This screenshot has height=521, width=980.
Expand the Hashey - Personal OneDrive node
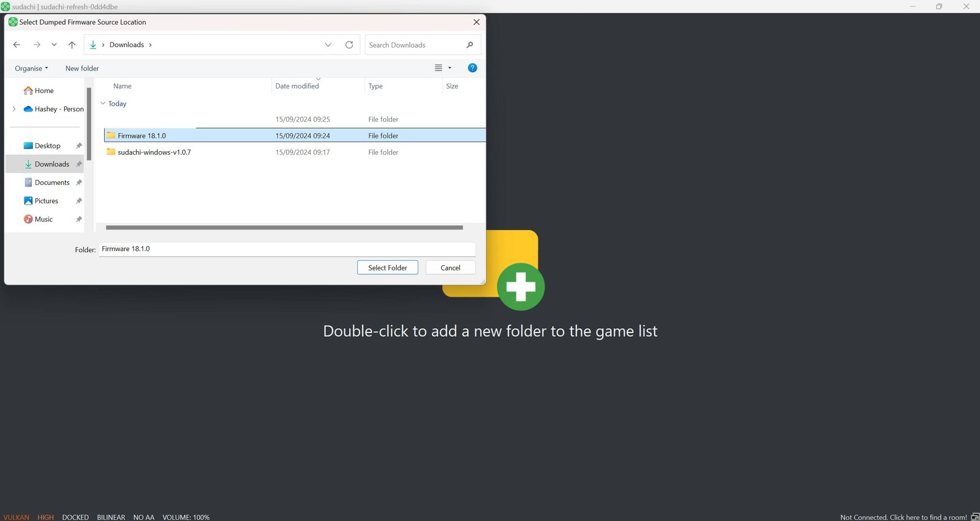click(x=14, y=109)
